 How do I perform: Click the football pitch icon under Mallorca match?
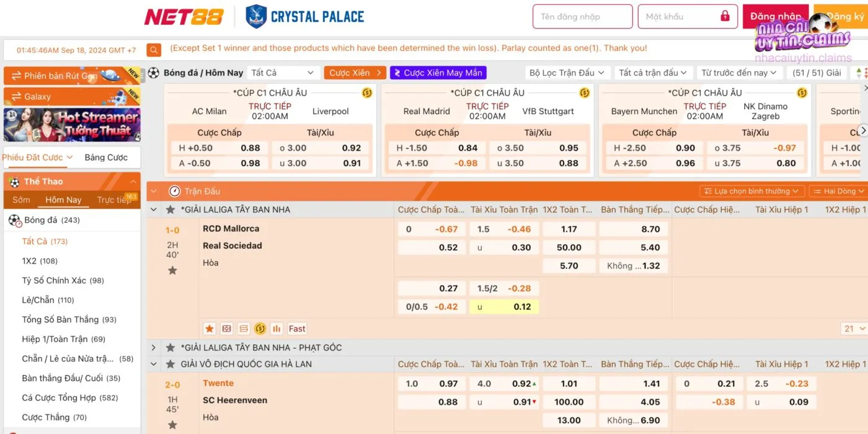point(226,329)
